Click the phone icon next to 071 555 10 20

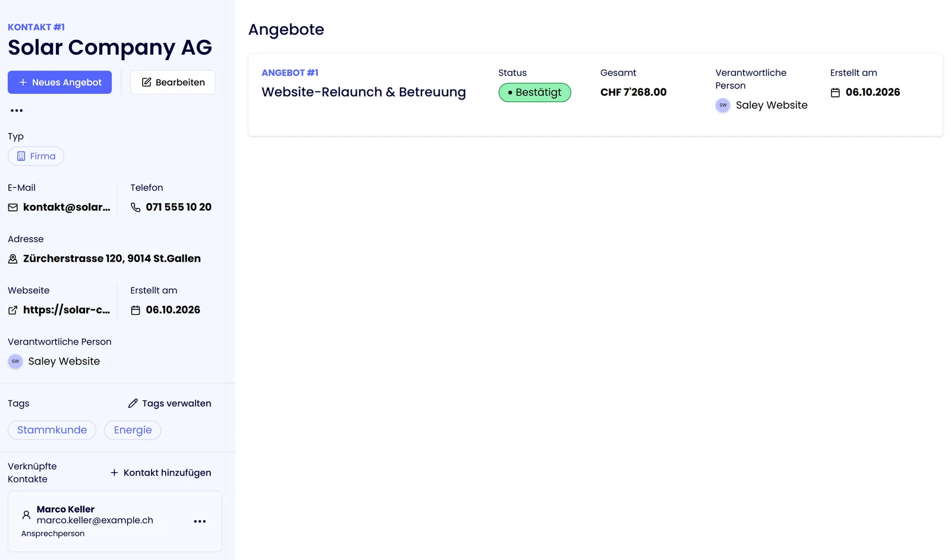136,207
